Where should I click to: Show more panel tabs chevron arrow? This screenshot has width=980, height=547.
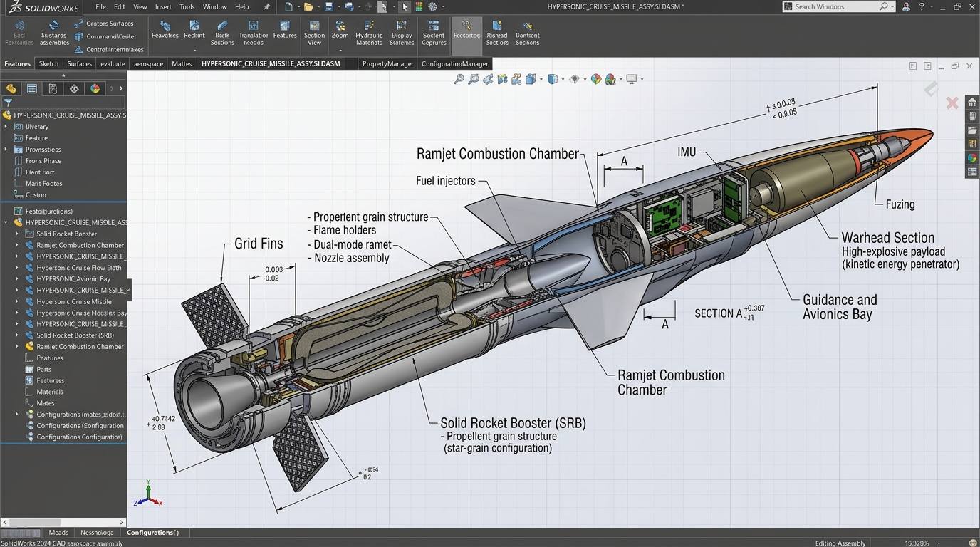coord(120,89)
